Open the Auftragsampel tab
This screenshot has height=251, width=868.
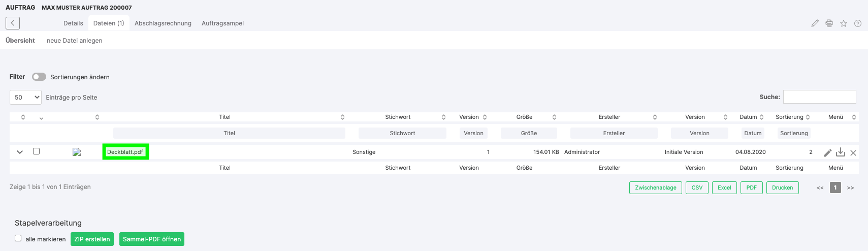pyautogui.click(x=222, y=23)
